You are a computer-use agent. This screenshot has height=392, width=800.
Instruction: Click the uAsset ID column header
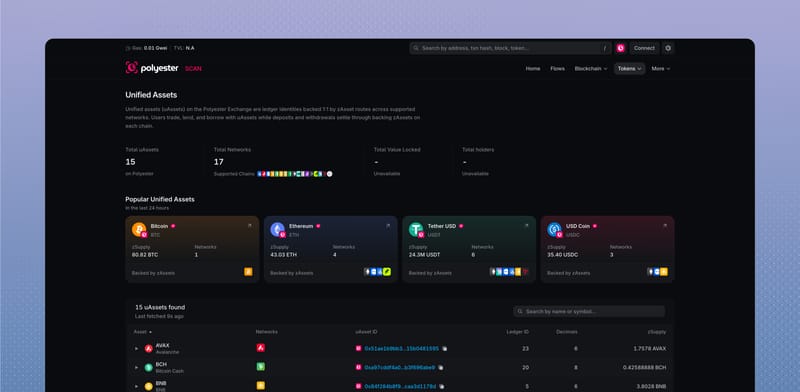tap(366, 332)
